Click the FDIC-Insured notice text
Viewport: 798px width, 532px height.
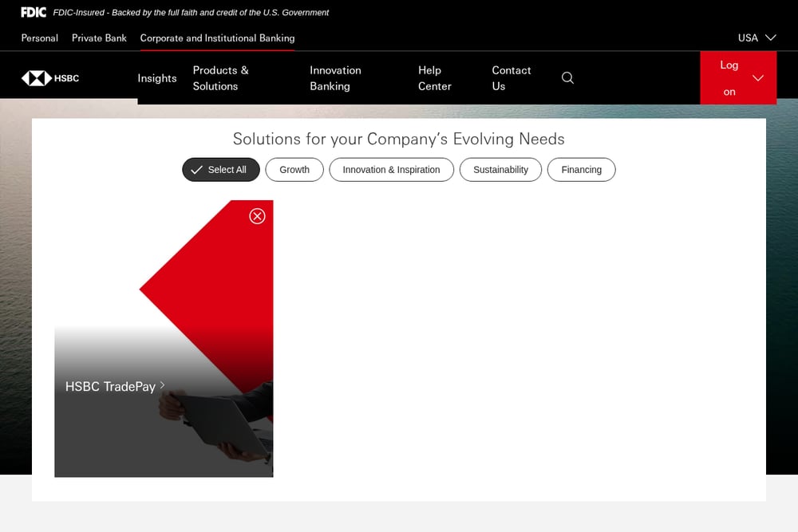191,12
